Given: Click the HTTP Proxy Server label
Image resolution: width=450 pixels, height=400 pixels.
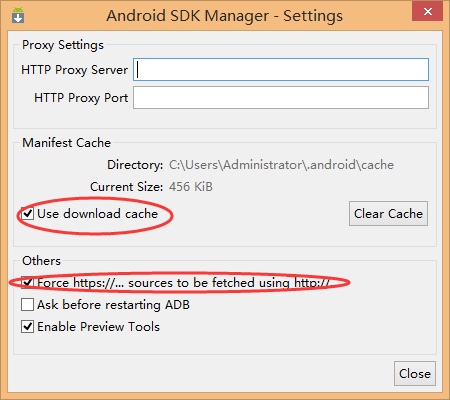Looking at the screenshot, I should click(x=74, y=70).
